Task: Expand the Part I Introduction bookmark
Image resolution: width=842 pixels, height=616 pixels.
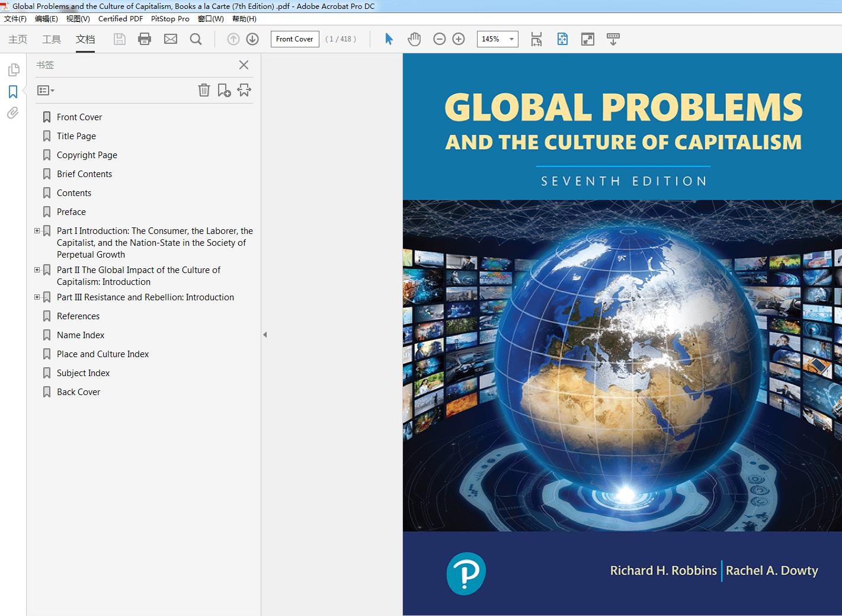Action: point(37,231)
